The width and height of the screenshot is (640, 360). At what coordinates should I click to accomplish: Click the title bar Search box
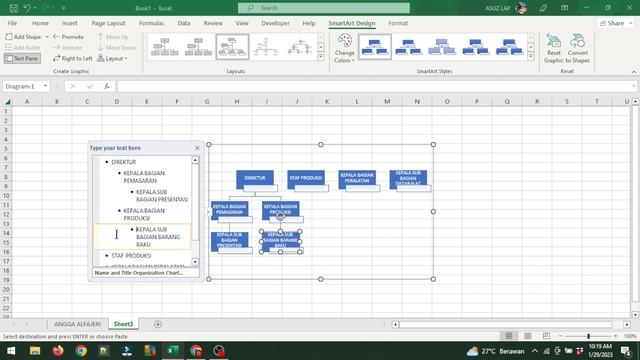tap(324, 8)
